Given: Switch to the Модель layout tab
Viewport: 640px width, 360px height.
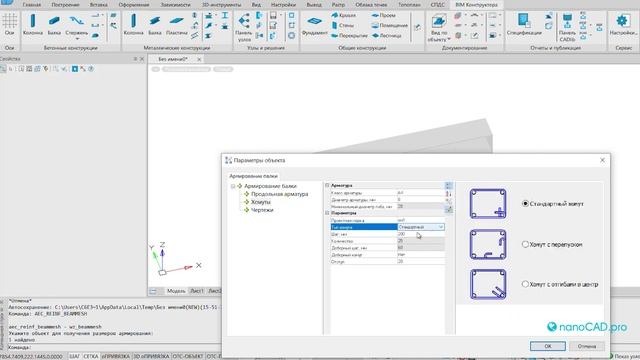Looking at the screenshot, I should [176, 291].
